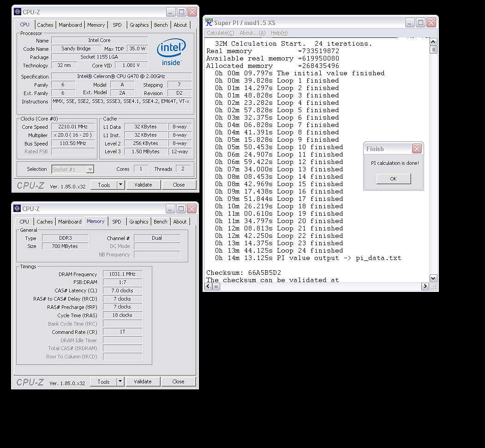Click Loop 24 finished line
The height and width of the screenshot is (448, 485).
point(279,250)
